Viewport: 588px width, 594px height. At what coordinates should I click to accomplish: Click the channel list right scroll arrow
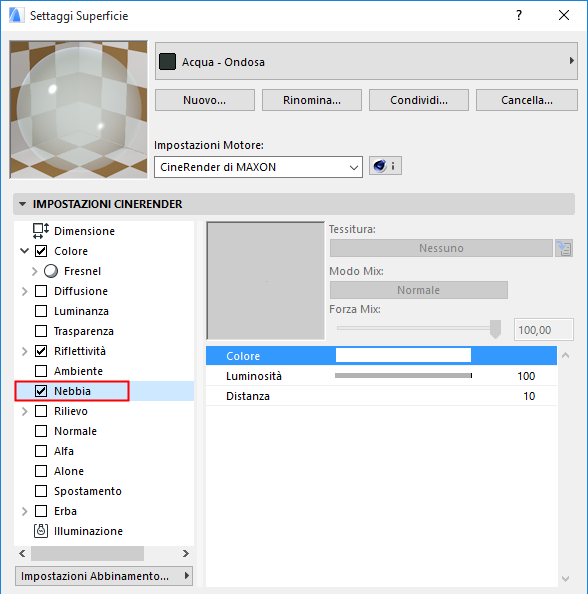[x=186, y=553]
